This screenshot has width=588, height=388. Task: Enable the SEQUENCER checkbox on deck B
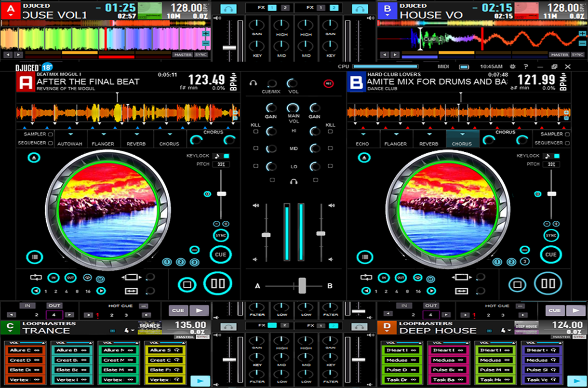(567, 143)
